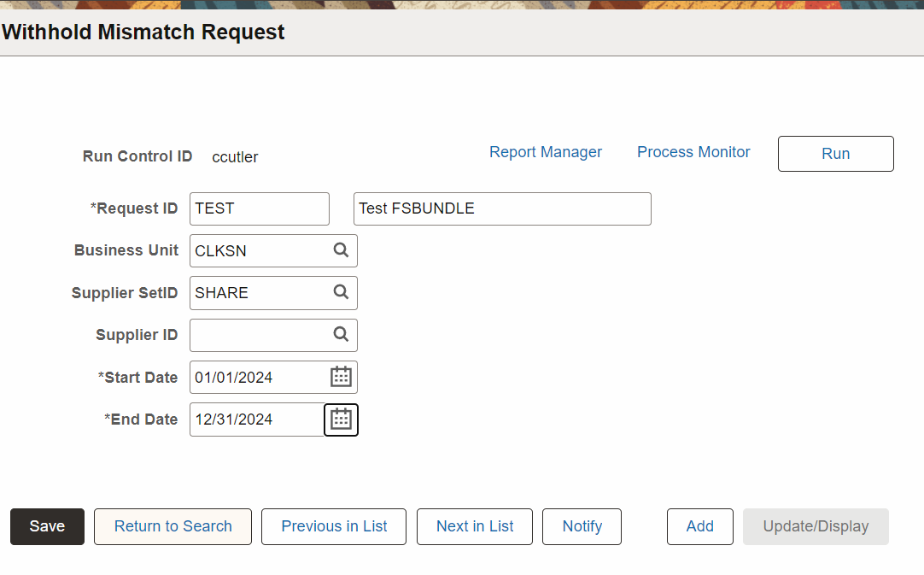Open Business Unit lookup magnifier icon
Viewport: 924px width, 575px height.
pos(341,250)
